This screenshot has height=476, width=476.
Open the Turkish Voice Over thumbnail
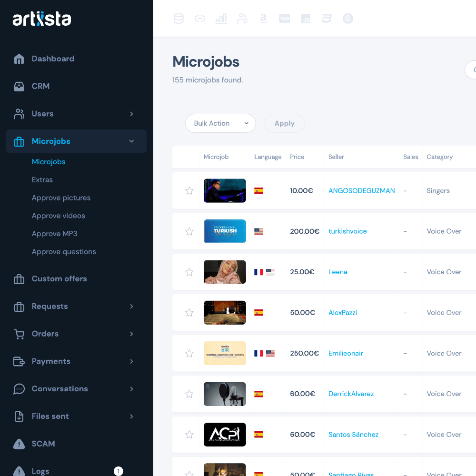225,231
